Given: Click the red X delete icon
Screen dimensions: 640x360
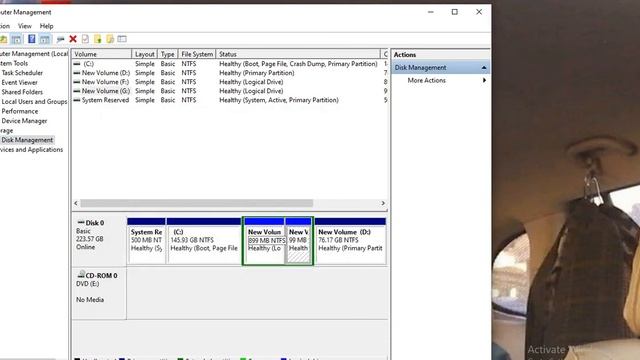Looking at the screenshot, I should click(x=73, y=39).
